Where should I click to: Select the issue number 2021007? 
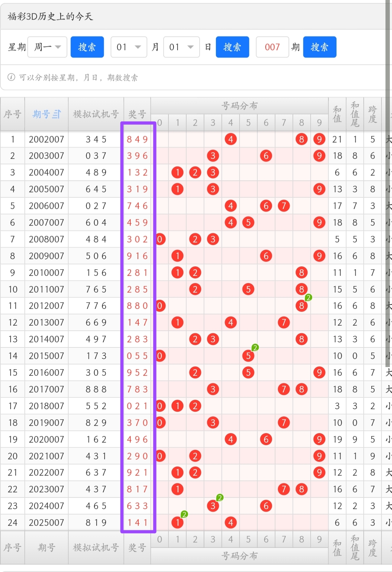coord(46,456)
